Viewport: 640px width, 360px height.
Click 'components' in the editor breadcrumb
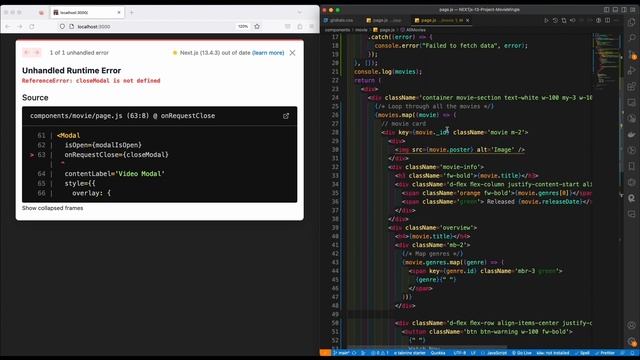coord(337,30)
